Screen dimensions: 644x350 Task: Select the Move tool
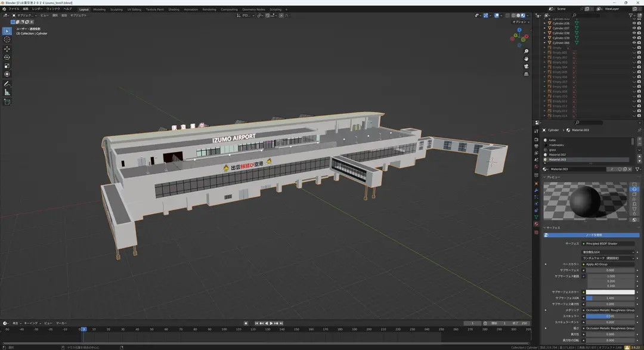7,49
